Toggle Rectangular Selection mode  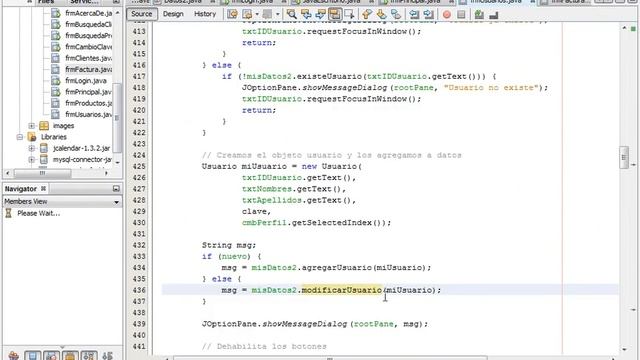pyautogui.click(x=349, y=15)
